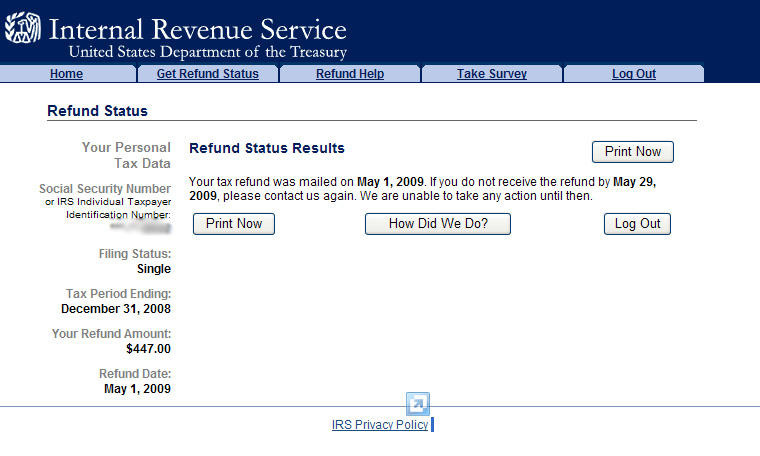Open the IRS Privacy Policy link
The width and height of the screenshot is (760, 456).
[x=380, y=425]
